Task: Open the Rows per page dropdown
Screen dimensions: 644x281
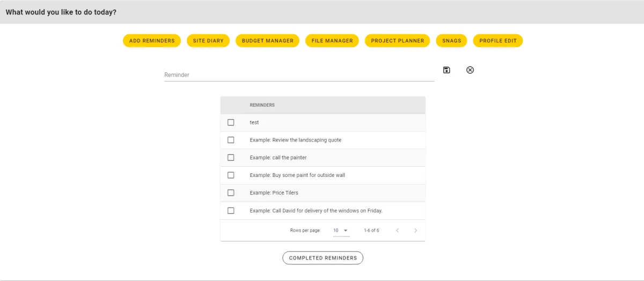Action: click(x=341, y=231)
